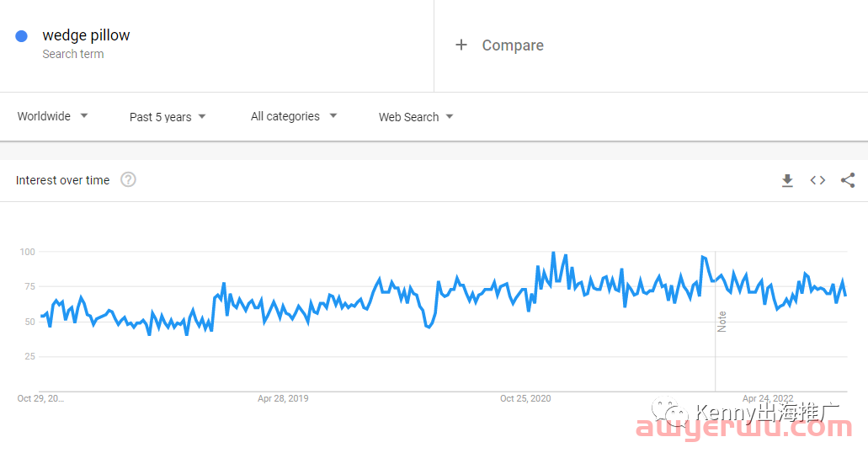Click the blue wedge pillow color dot

22,36
